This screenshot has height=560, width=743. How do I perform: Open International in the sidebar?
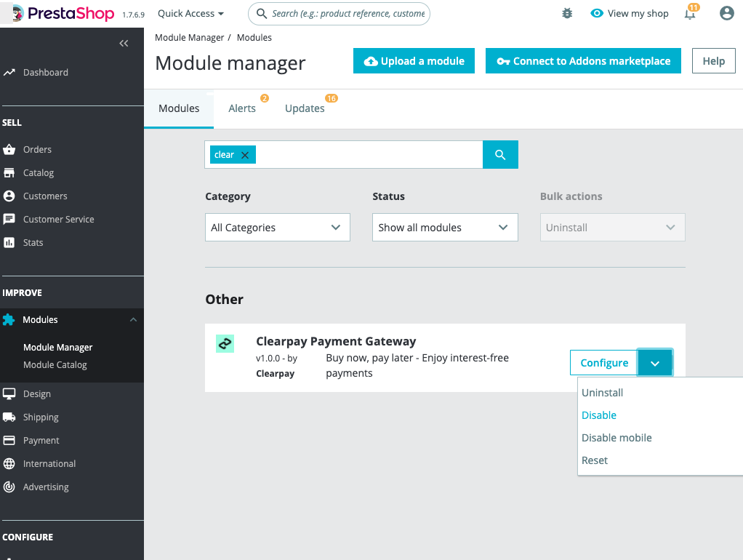tap(49, 463)
